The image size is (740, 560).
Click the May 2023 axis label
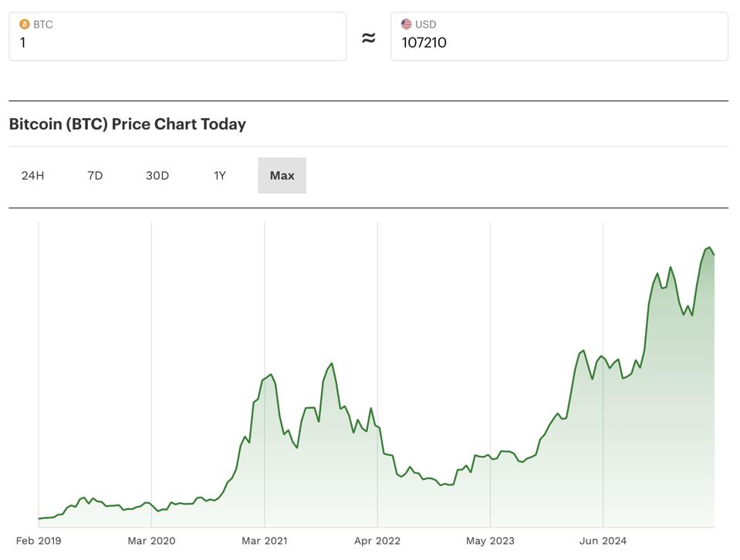pos(490,541)
